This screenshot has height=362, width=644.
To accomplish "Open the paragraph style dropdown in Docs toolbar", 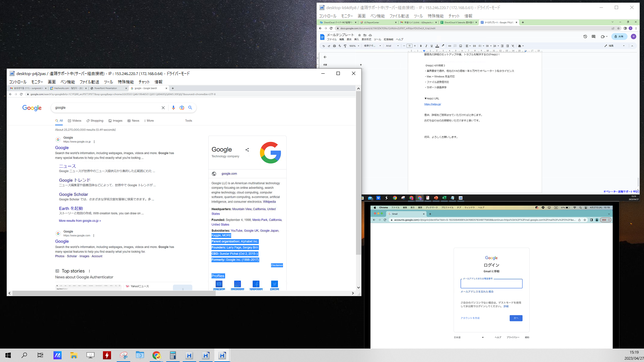I will click(372, 46).
